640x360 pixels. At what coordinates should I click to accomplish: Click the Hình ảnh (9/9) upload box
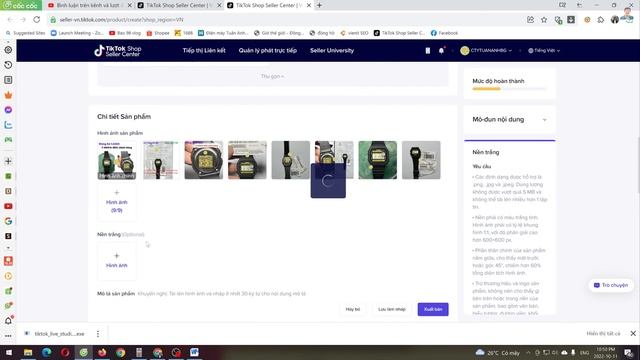coord(117,202)
